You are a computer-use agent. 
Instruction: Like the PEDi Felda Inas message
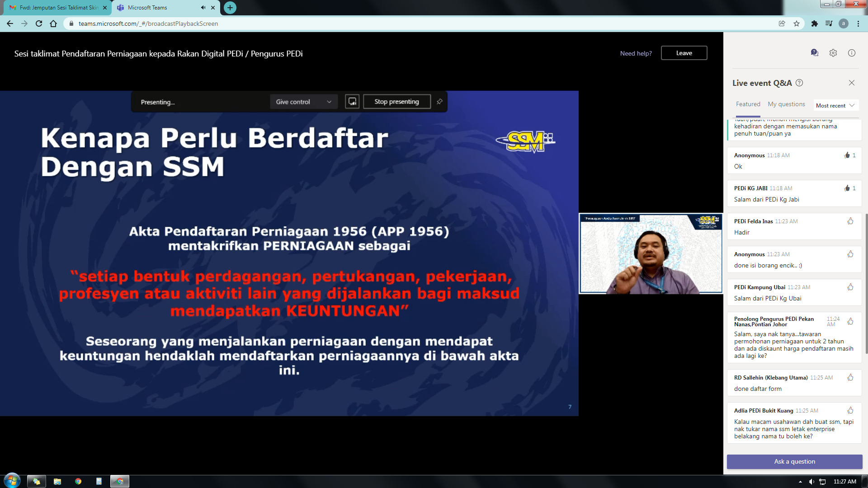click(x=850, y=221)
